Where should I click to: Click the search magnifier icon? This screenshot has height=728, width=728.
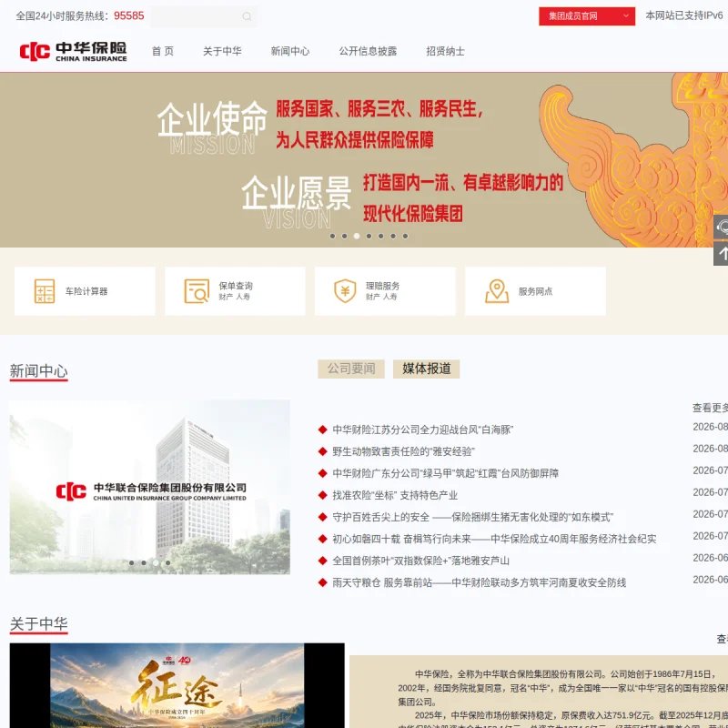pyautogui.click(x=247, y=16)
